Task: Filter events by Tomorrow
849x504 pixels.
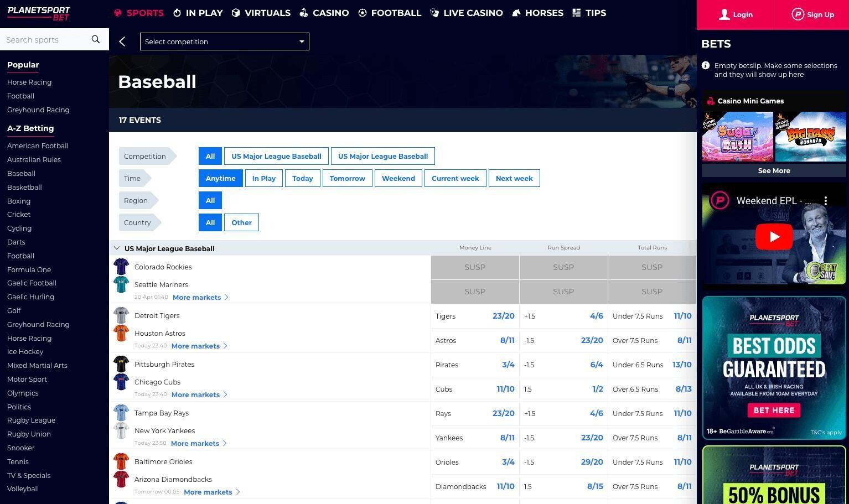Action: click(x=348, y=178)
